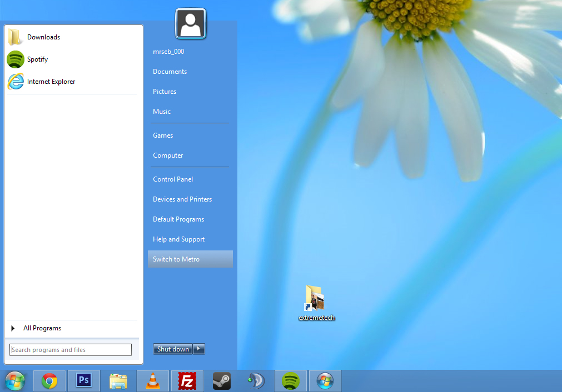This screenshot has height=392, width=562.
Task: Launch Google Chrome from the taskbar
Action: pos(49,381)
